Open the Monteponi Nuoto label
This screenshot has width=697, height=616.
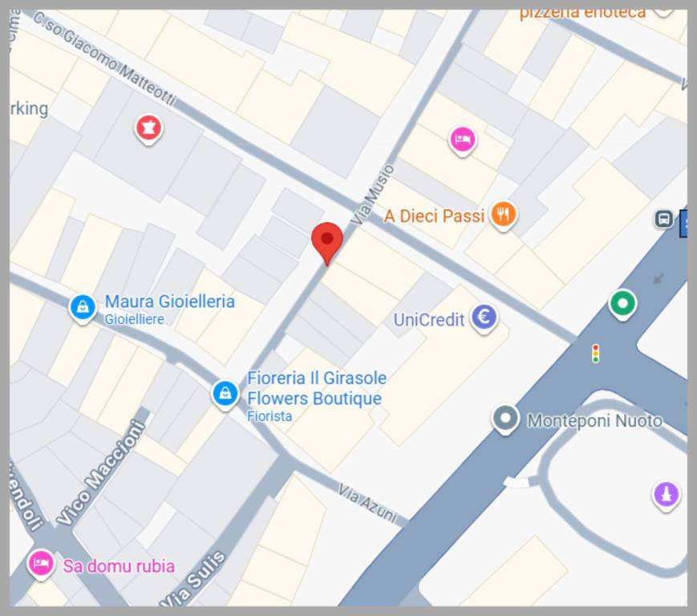tap(595, 420)
